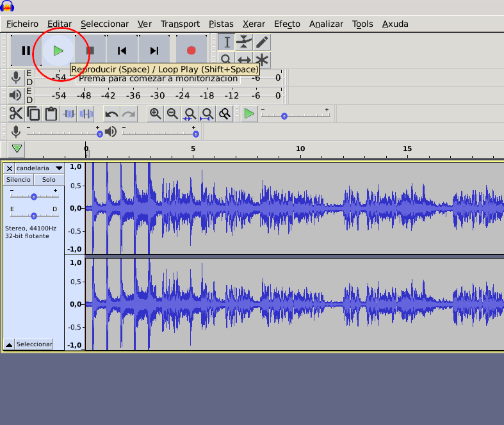Click the upper channel vertical scale
Image resolution: width=504 pixels, height=425 pixels.
click(75, 208)
